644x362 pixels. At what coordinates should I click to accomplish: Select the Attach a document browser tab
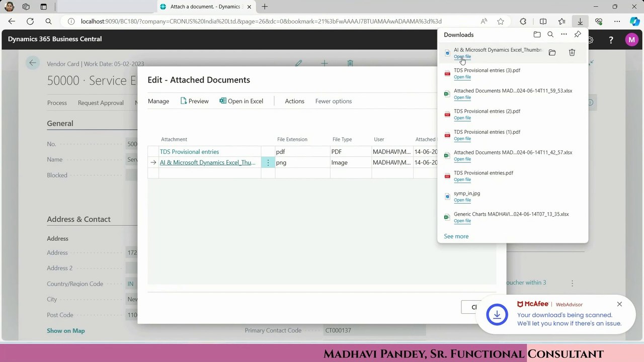(x=206, y=7)
